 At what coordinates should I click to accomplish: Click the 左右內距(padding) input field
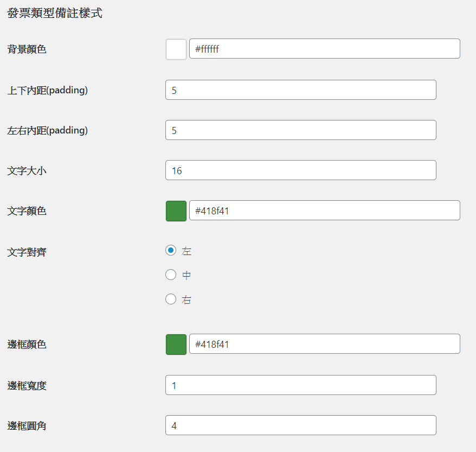point(300,130)
